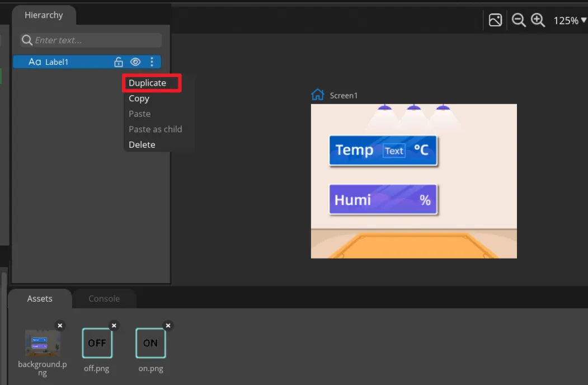Open the 125% zoom level dropdown

[x=570, y=21]
